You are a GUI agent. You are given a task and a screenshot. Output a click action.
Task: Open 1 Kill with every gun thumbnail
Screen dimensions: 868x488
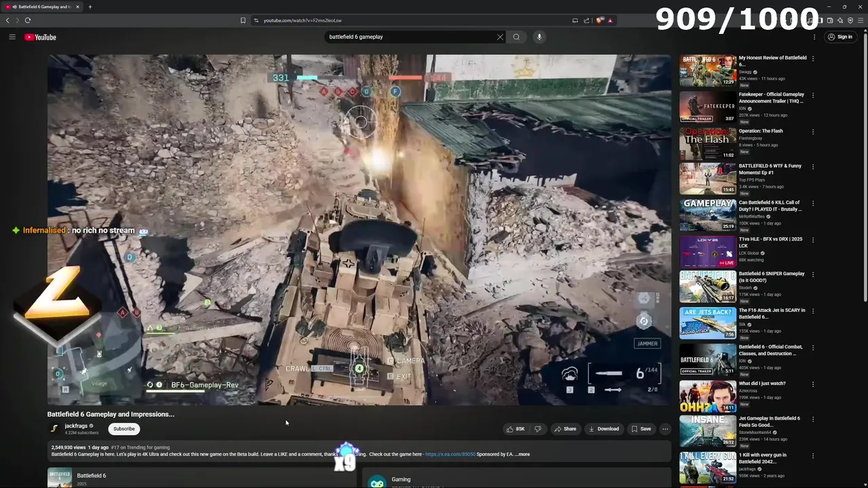pos(707,468)
